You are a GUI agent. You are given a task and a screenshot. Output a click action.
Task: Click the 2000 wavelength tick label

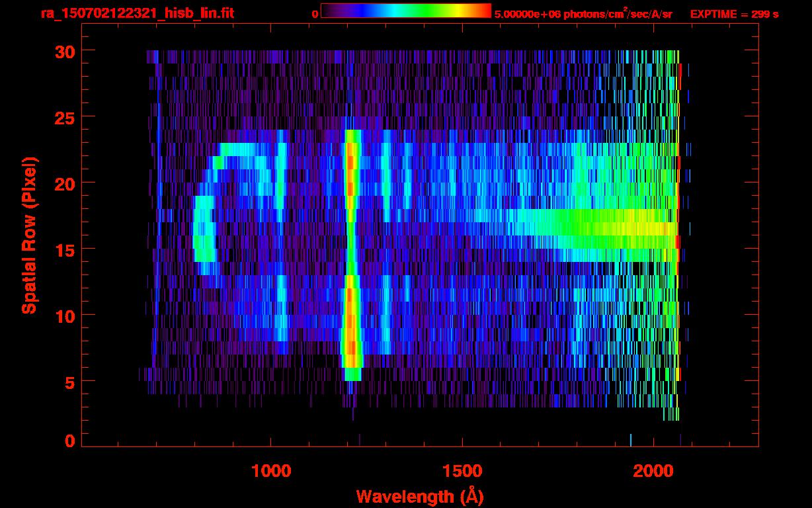coord(653,470)
